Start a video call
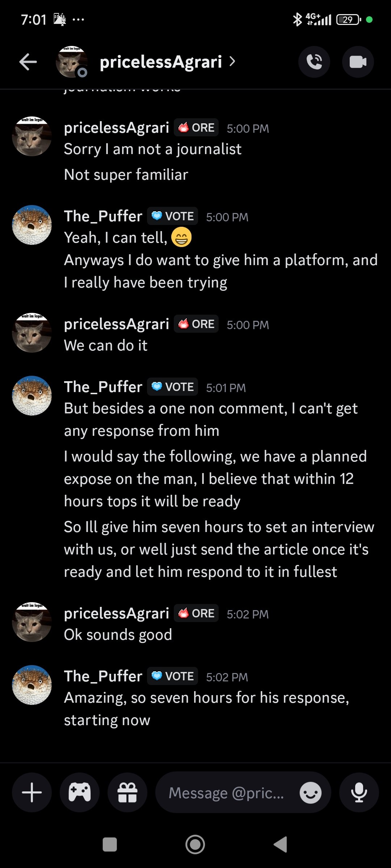Screen dimensions: 391x868 pos(358,62)
